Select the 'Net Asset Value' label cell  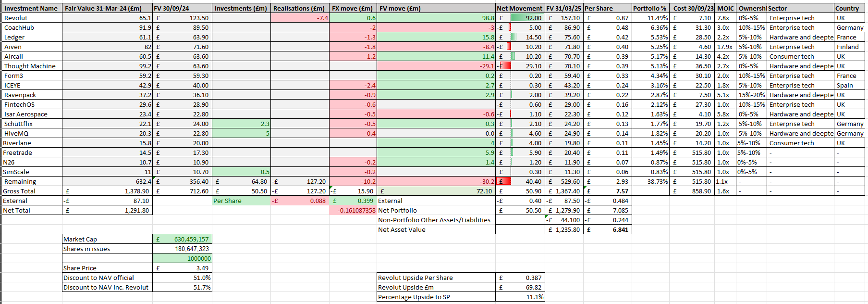pos(436,229)
